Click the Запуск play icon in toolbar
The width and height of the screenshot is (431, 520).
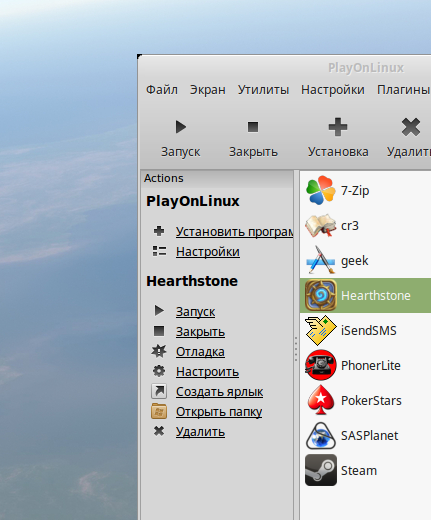(180, 127)
